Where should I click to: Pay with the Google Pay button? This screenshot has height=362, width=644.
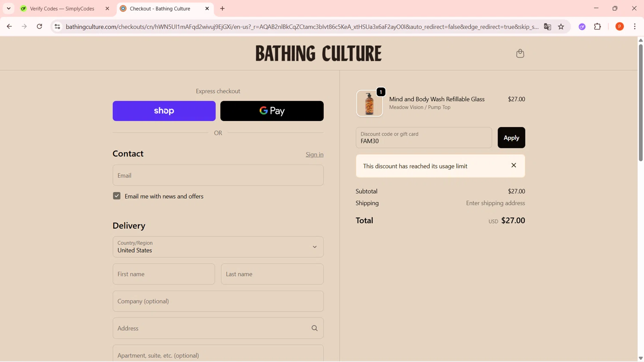(x=272, y=111)
